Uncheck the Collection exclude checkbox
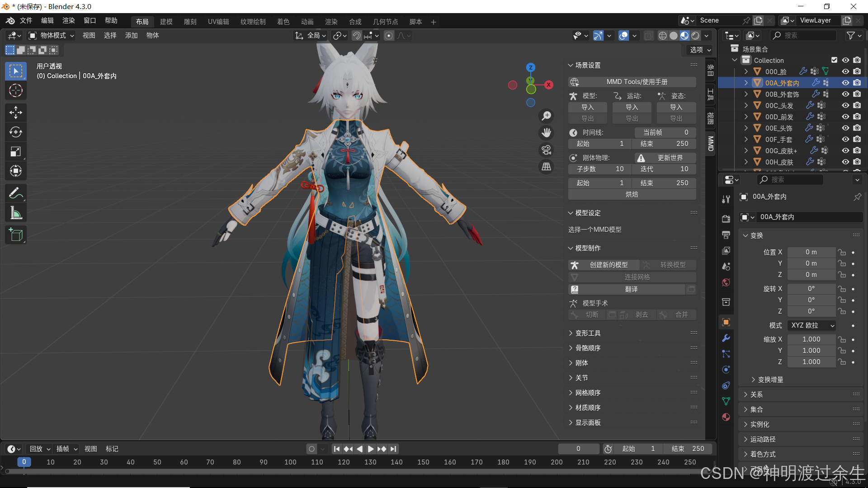Image resolution: width=868 pixels, height=488 pixels. coord(835,60)
